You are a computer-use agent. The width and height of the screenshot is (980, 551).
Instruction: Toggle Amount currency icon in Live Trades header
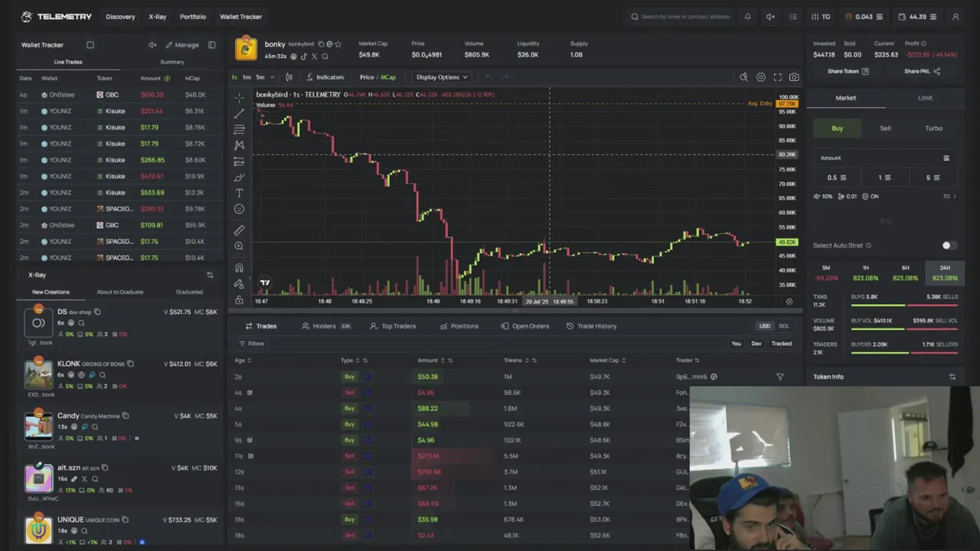tap(167, 78)
